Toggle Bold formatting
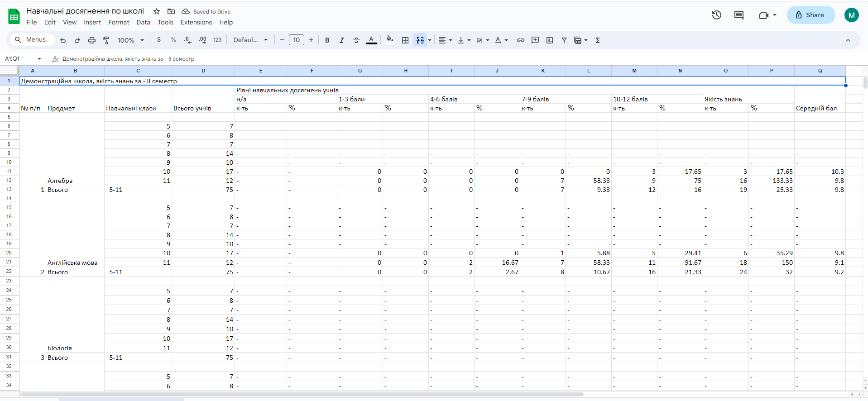868x401 pixels. click(x=327, y=40)
